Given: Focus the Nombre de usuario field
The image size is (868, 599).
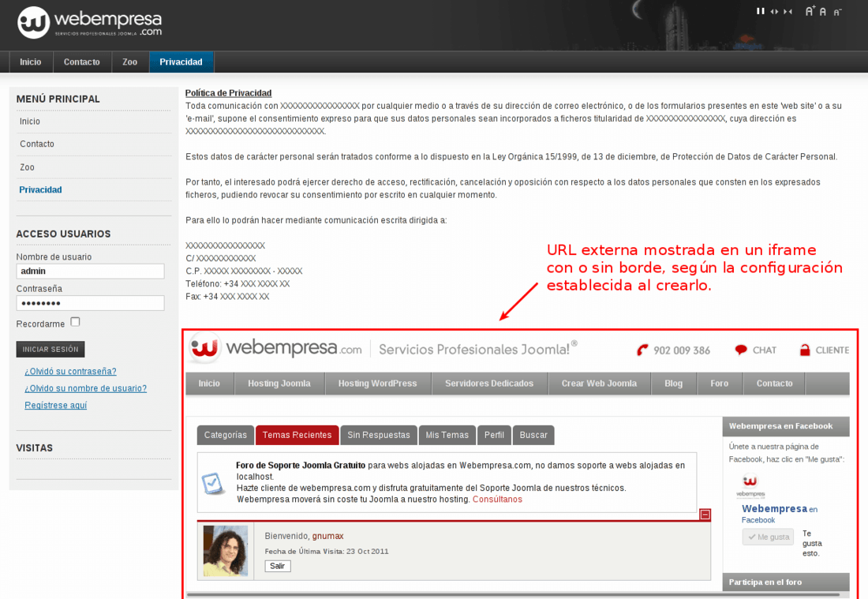Looking at the screenshot, I should [90, 271].
